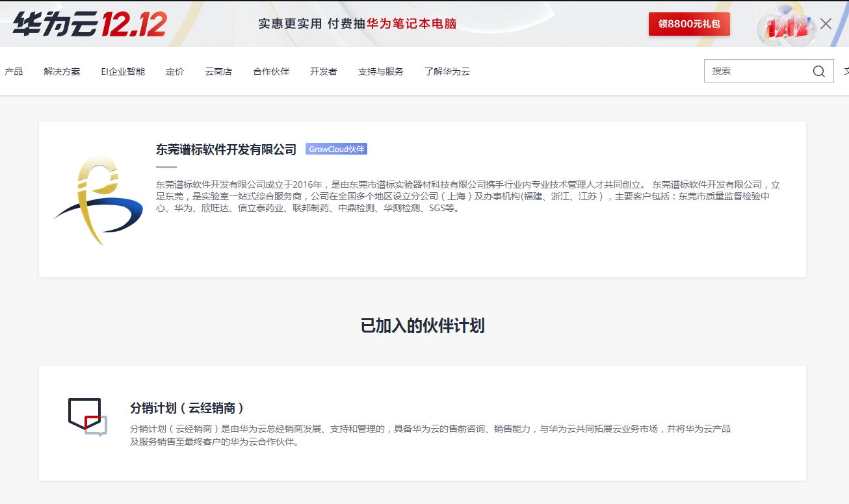Click the Huawei Cloud 12.12 logo
This screenshot has width=849, height=504.
[90, 24]
